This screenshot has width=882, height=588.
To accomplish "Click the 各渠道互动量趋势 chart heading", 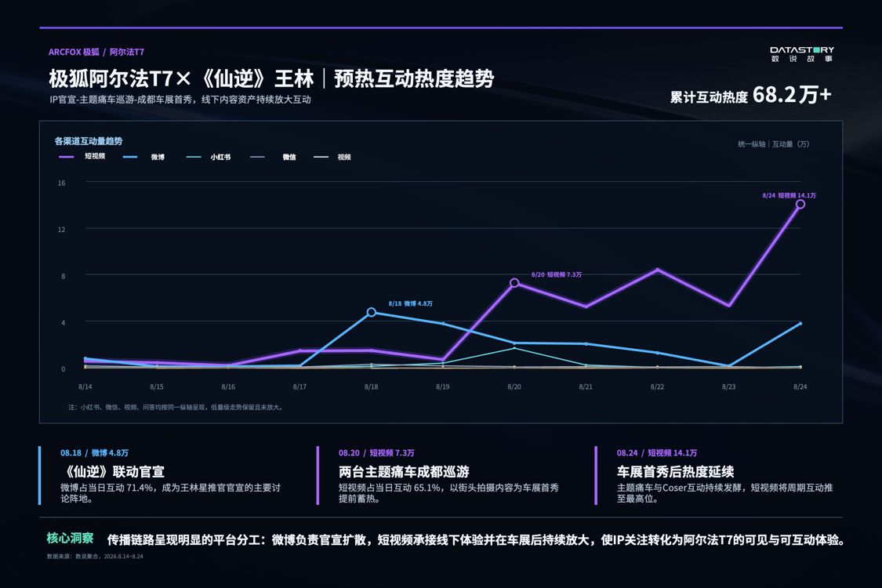I will (x=89, y=141).
